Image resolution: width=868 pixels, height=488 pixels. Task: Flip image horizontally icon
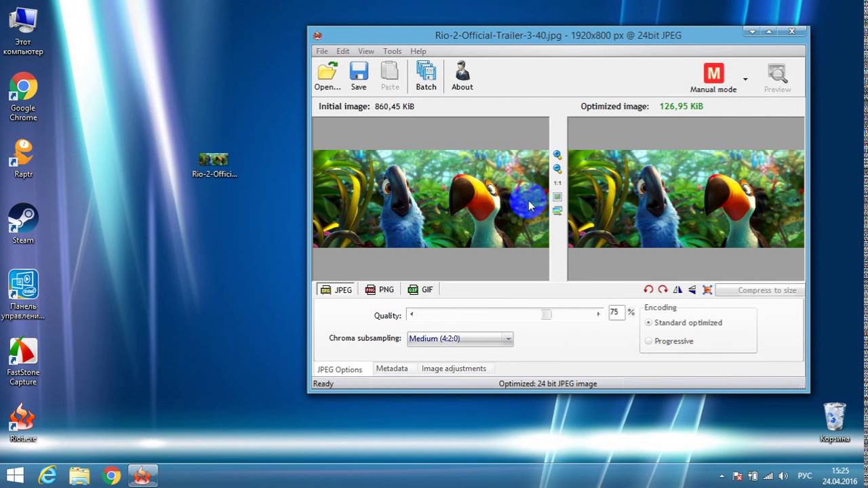click(x=677, y=289)
